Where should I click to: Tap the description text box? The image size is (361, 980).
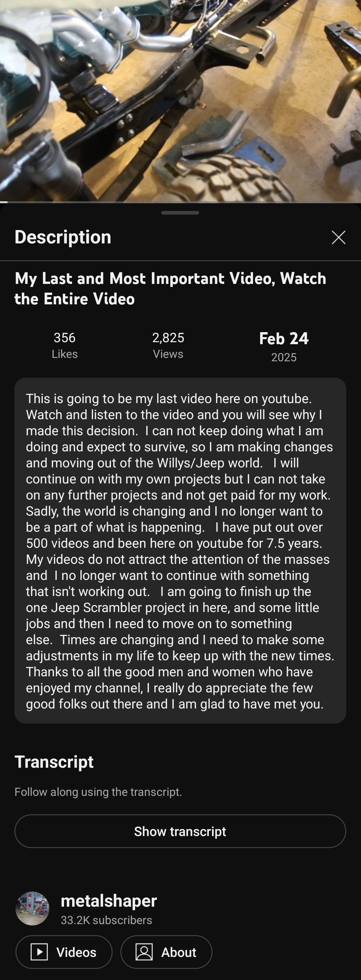(x=180, y=550)
